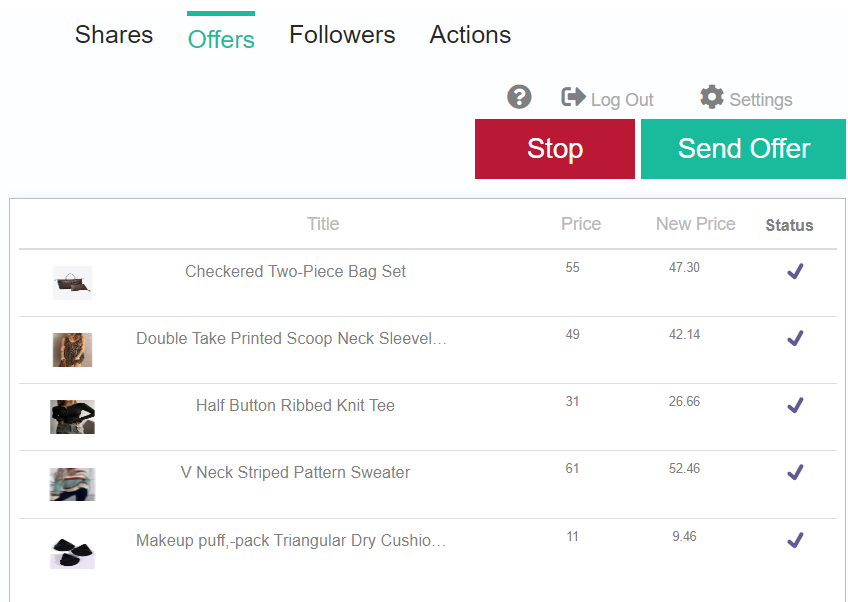Open the Checkered Two-Piece Bag Set thumbnail
The width and height of the screenshot is (848, 602).
point(72,283)
